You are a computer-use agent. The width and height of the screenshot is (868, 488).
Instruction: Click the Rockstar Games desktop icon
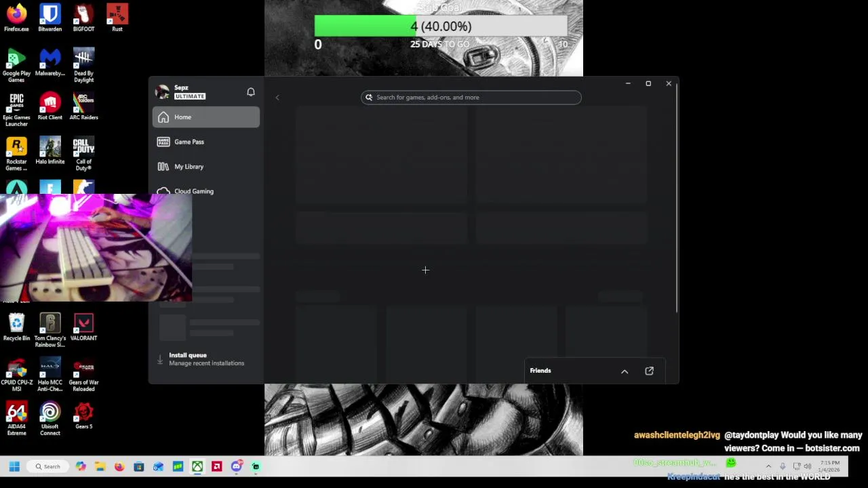(16, 153)
